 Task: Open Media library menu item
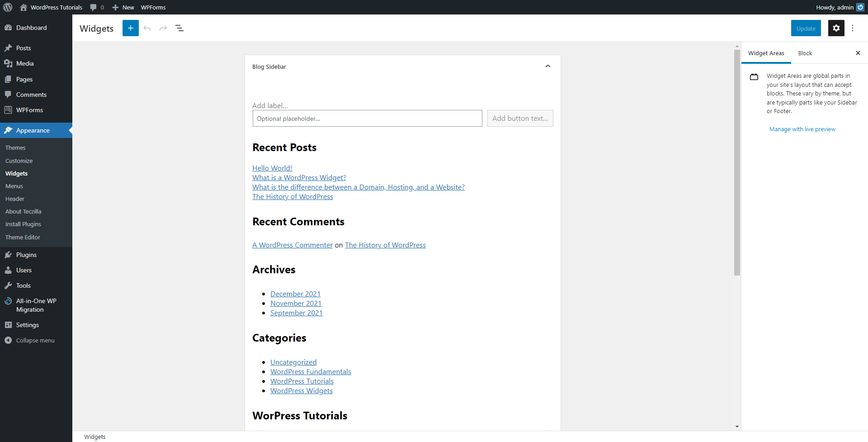click(36, 63)
